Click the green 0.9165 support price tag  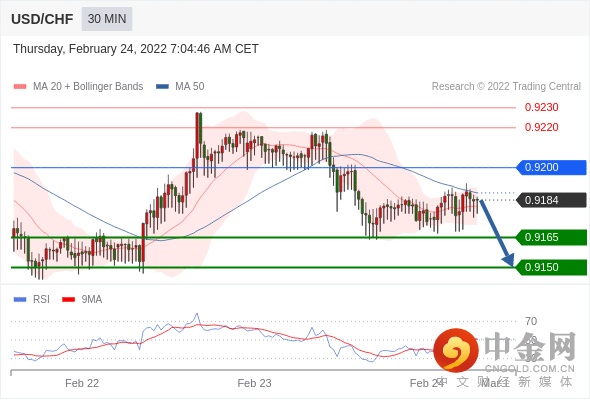pos(552,237)
